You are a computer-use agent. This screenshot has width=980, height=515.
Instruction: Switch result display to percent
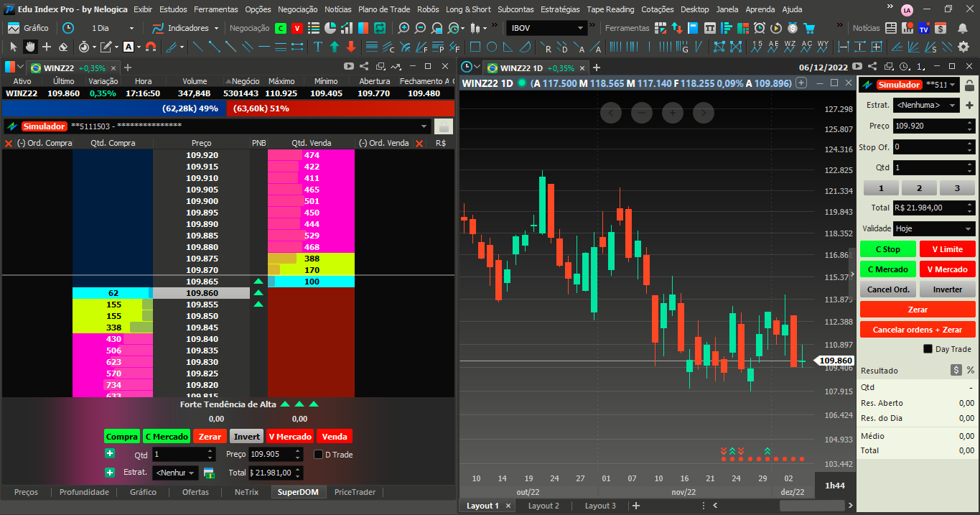[x=970, y=371]
